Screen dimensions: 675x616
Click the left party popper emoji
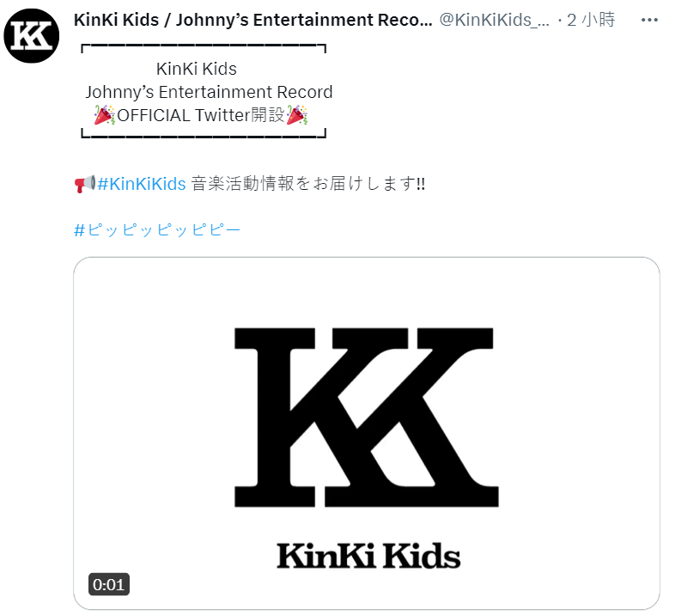105,115
